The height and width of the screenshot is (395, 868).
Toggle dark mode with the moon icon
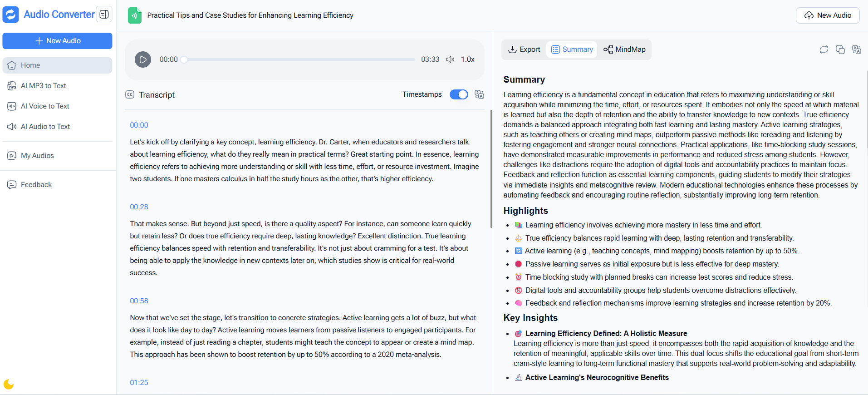(x=9, y=384)
